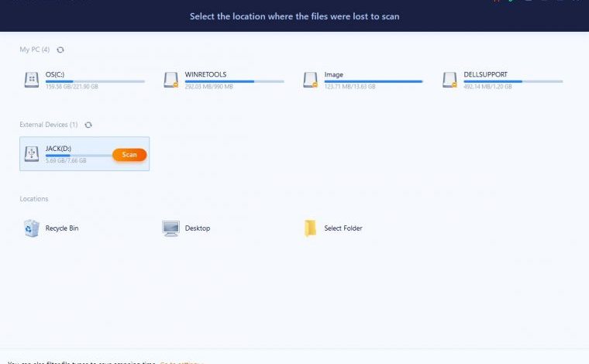
Task: Click the Recycle Bin text label
Action: (x=62, y=228)
